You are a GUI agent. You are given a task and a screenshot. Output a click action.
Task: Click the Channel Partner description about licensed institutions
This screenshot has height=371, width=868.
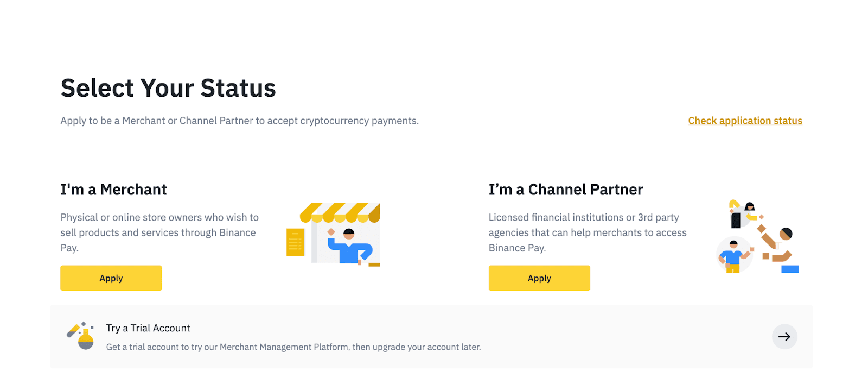(x=588, y=232)
